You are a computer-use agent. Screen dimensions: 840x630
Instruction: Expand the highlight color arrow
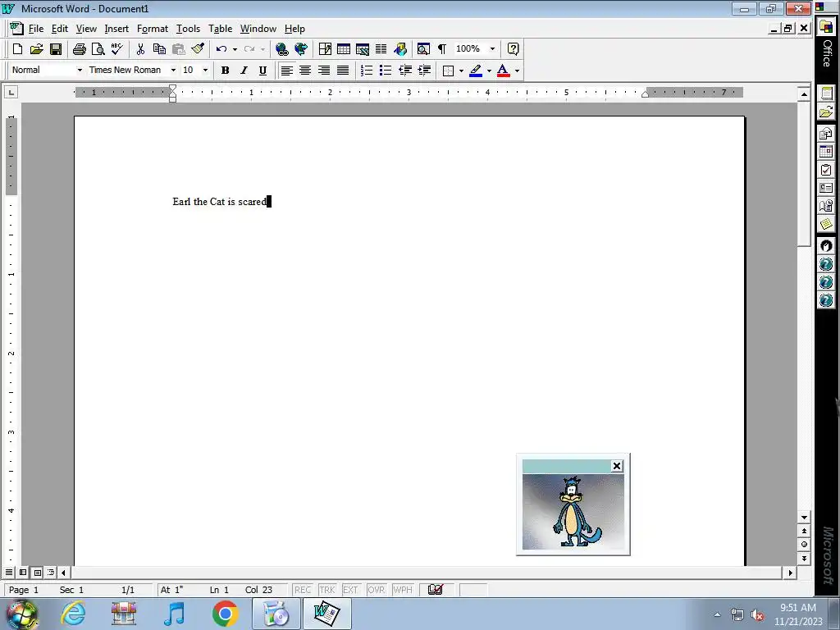(489, 71)
